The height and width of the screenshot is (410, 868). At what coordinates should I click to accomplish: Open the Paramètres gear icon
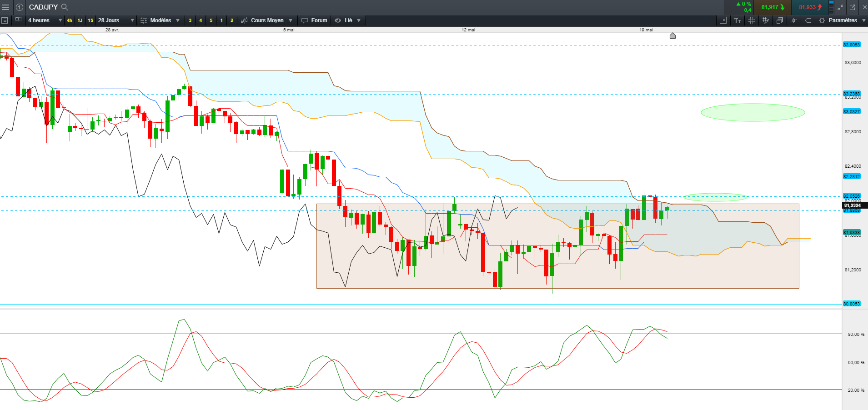pos(822,20)
